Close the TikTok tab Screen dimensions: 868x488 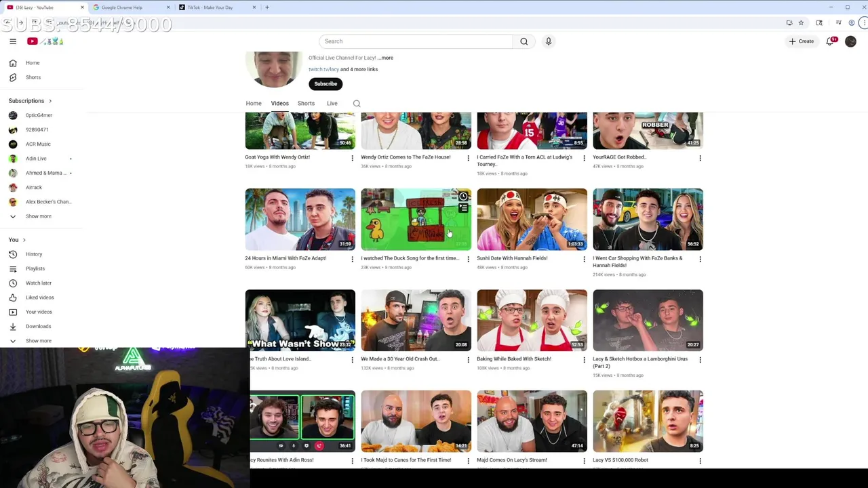254,7
